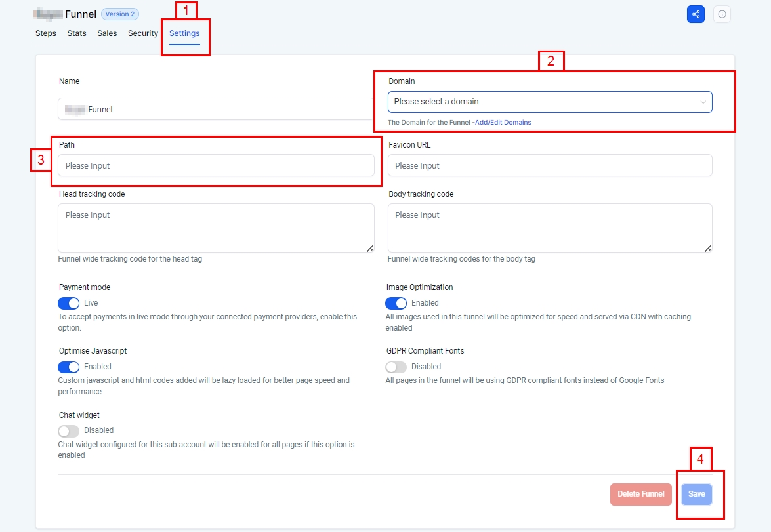
Task: Disable the Image Optimization toggle
Action: (x=396, y=303)
